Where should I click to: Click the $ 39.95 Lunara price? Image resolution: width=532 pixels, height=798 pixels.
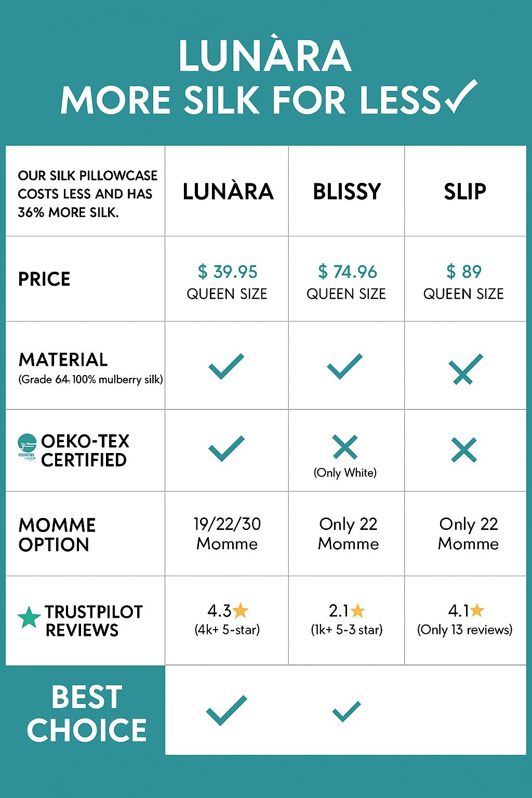[227, 272]
